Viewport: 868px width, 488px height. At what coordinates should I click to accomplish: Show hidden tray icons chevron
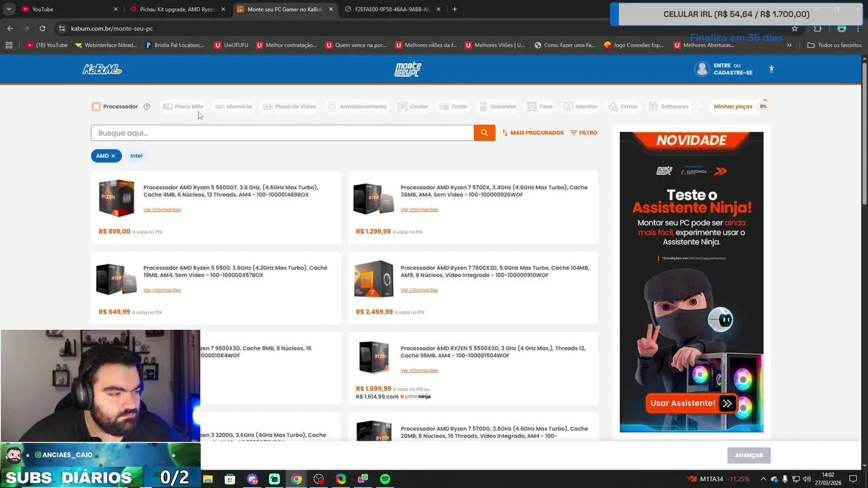point(764,479)
